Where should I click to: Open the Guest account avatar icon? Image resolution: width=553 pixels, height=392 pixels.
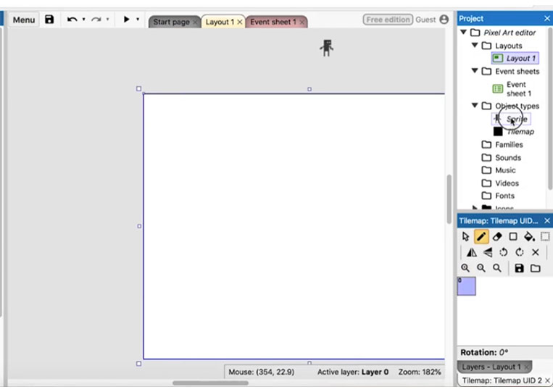pos(444,20)
